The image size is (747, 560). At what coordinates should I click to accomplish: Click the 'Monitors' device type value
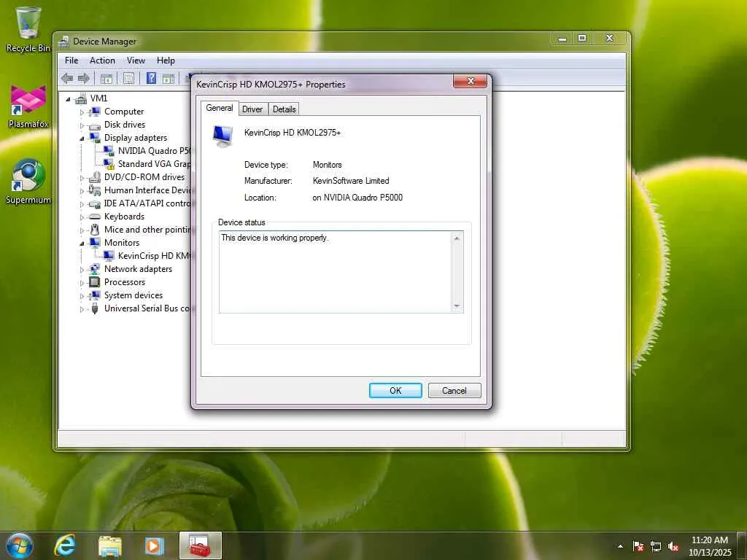coord(328,165)
